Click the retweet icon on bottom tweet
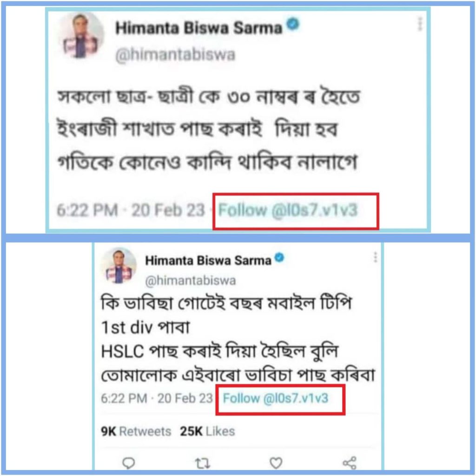The height and width of the screenshot is (476, 476). 202,463
